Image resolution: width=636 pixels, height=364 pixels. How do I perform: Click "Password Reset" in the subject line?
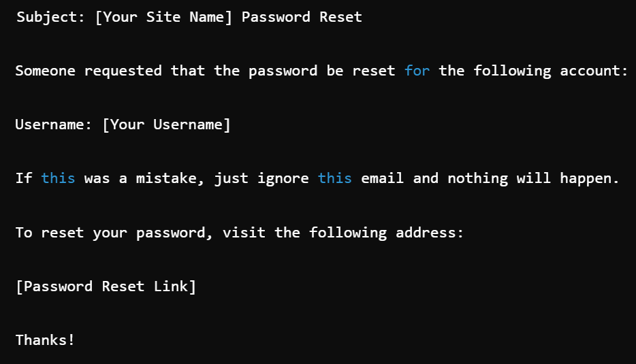click(x=302, y=17)
